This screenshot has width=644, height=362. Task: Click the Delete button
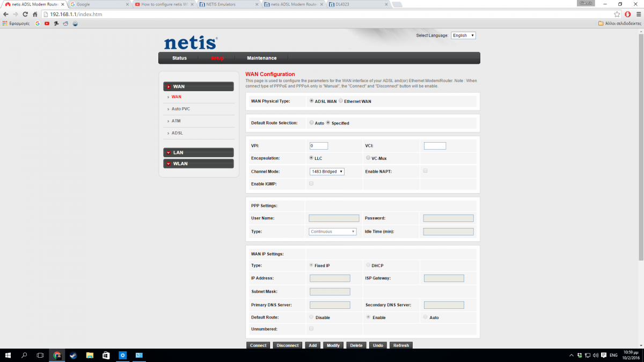point(356,345)
